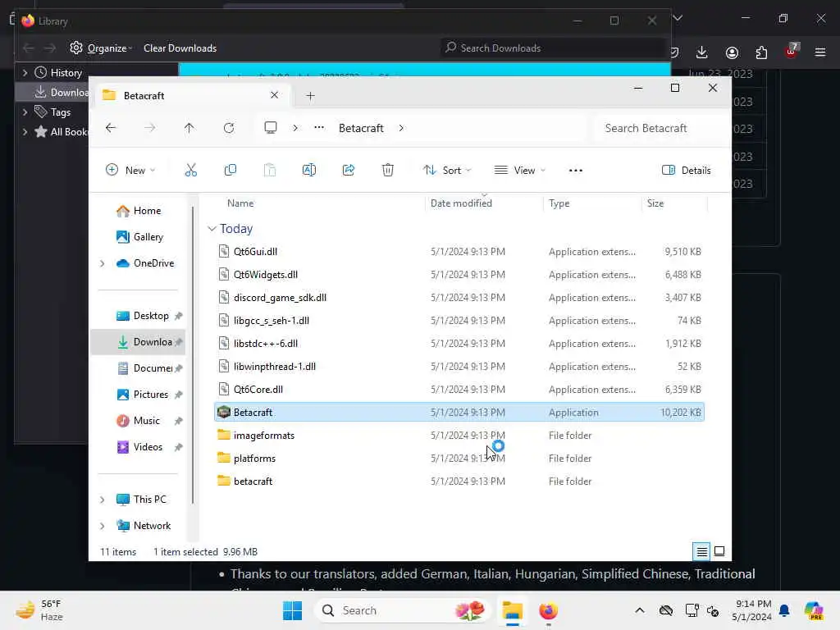This screenshot has width=840, height=630.
Task: Open the notification bell in system tray
Action: pos(784,610)
